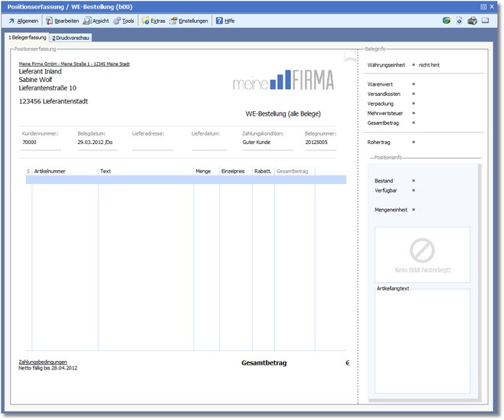The height and width of the screenshot is (420, 504).
Task: Click the printer icon in top-right toolbar
Action: tap(473, 21)
